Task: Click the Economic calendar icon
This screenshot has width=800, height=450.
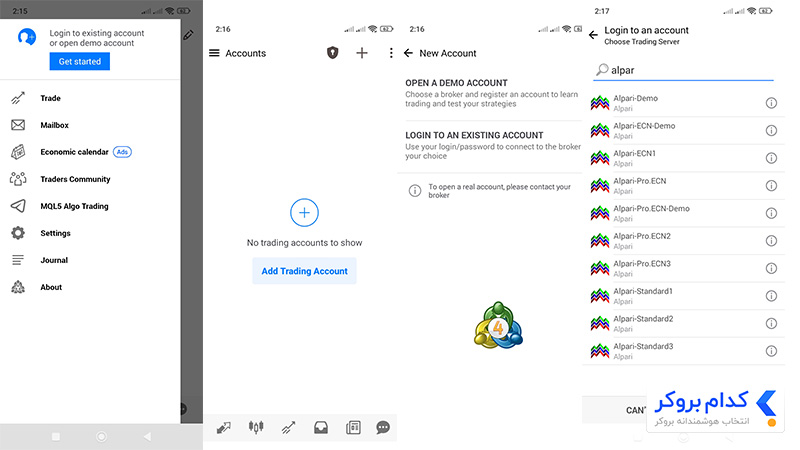Action: (x=18, y=152)
